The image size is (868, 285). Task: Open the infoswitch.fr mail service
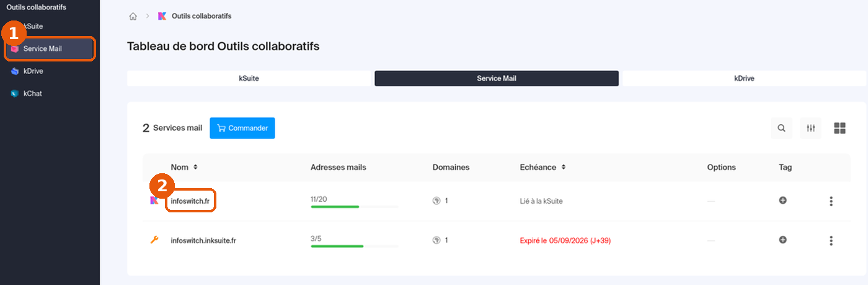[190, 201]
